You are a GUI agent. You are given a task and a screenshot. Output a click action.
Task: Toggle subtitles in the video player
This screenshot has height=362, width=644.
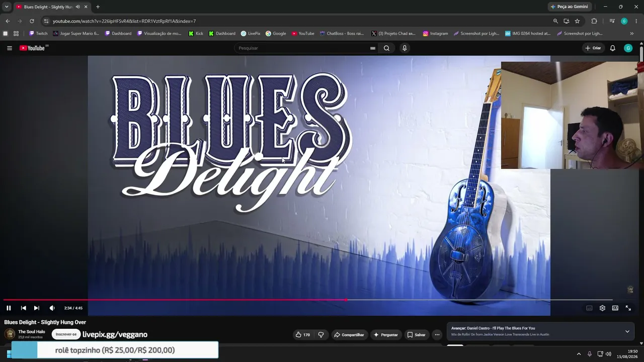(x=589, y=308)
